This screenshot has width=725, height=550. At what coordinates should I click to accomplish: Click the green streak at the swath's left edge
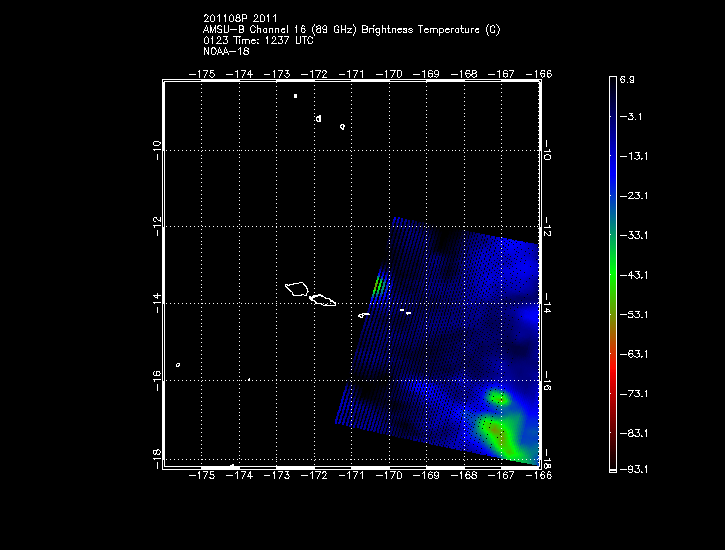[378, 285]
